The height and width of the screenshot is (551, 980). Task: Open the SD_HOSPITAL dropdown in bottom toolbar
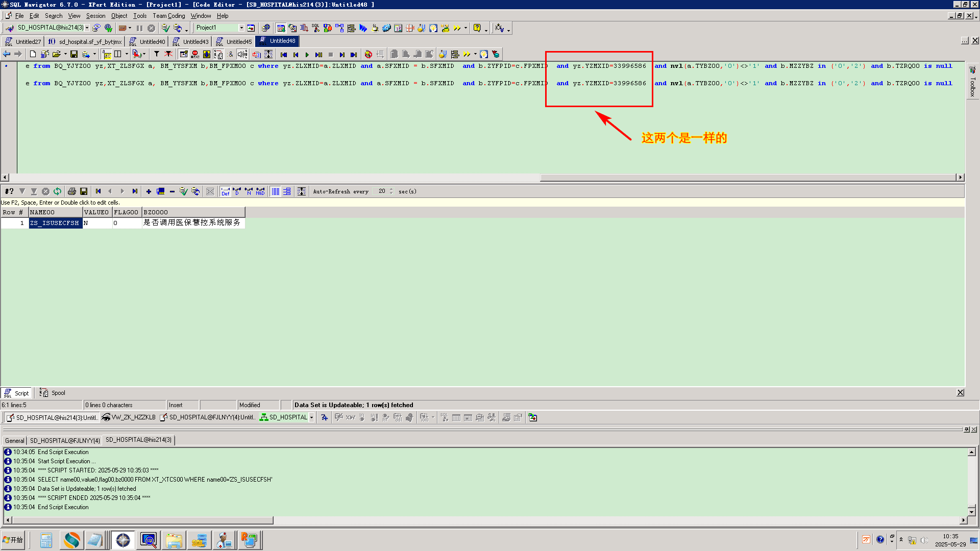(311, 418)
